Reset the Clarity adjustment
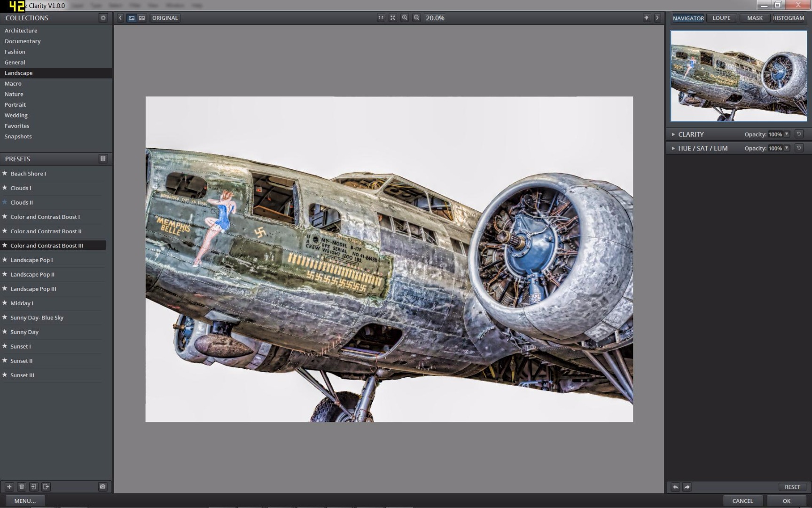Image resolution: width=812 pixels, height=508 pixels. point(799,134)
